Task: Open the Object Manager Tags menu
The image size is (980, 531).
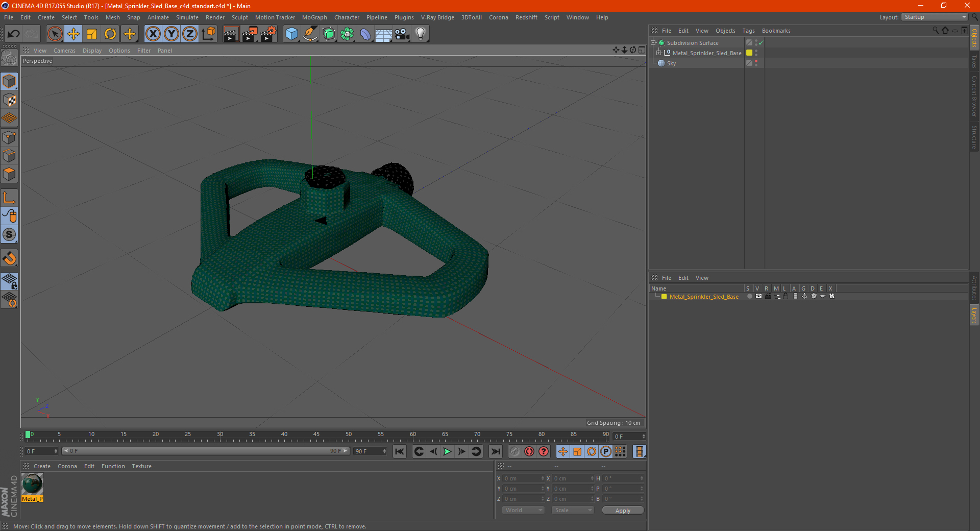Action: [748, 31]
